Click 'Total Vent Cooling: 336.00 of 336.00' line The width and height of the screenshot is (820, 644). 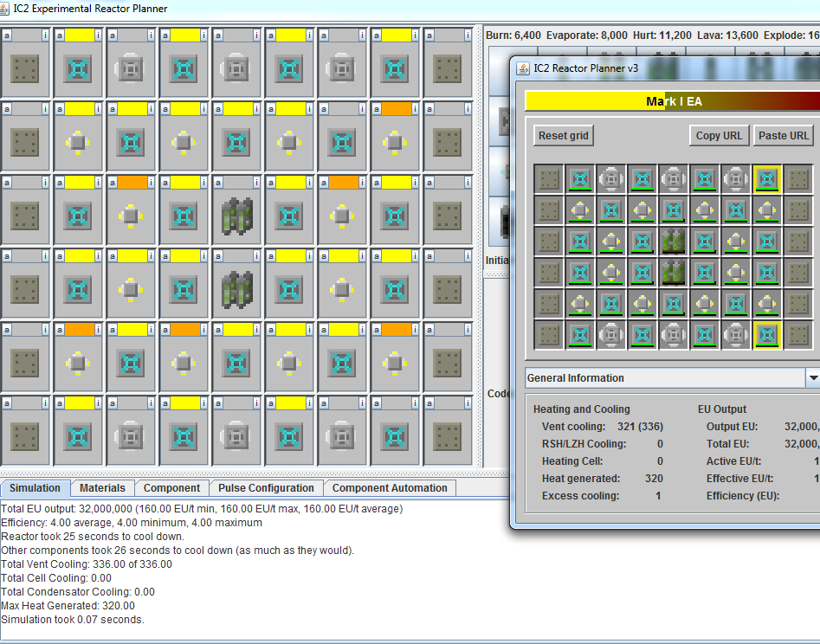(x=87, y=564)
